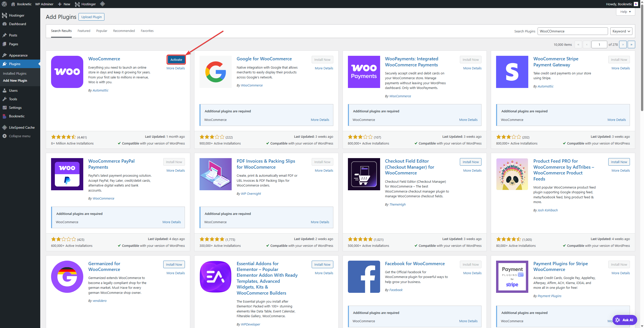This screenshot has height=328, width=644.
Task: Click the Product Feed PRO panda logo
Action: (x=512, y=174)
